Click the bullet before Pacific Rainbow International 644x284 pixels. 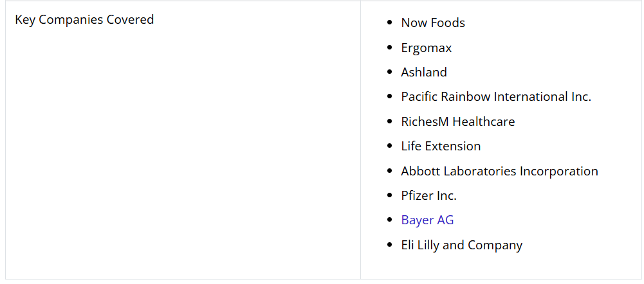[389, 97]
